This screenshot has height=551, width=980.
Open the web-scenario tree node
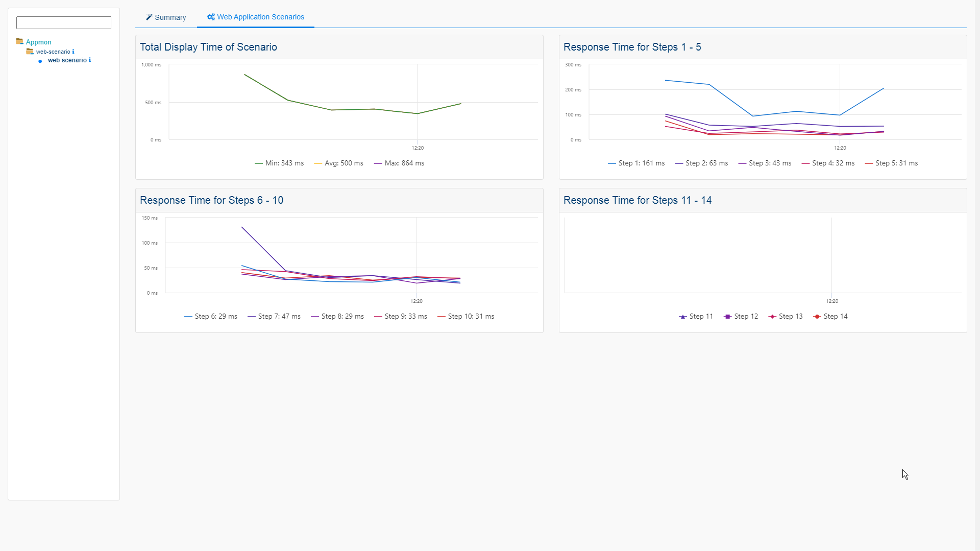(53, 52)
